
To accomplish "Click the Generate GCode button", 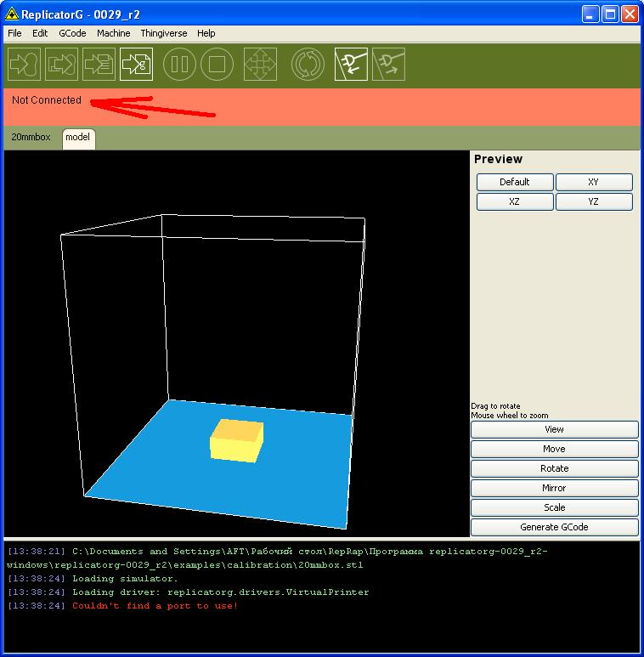I will [x=555, y=527].
